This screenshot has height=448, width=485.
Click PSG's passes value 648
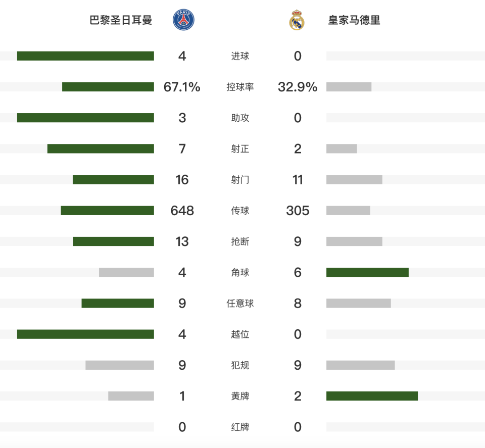point(182,211)
